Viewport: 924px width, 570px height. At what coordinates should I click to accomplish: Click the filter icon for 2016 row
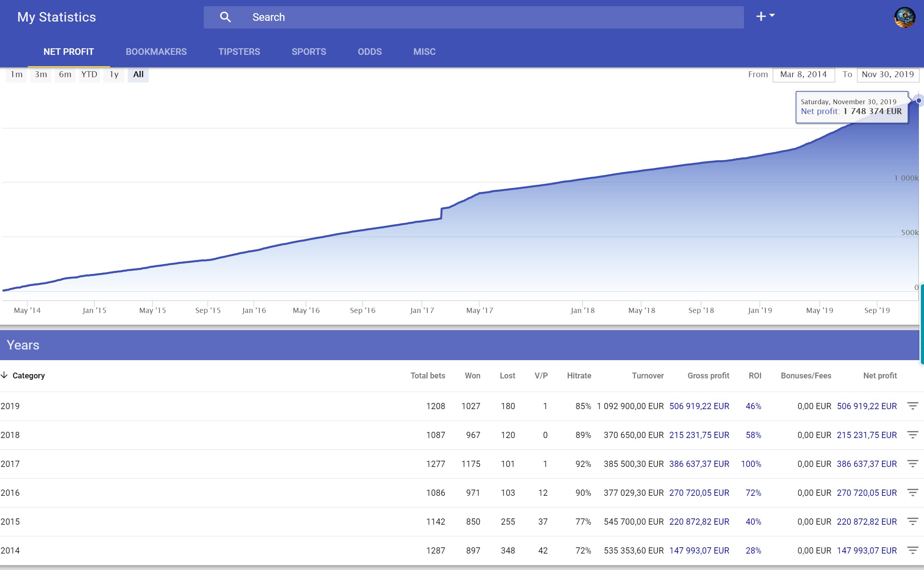(x=912, y=492)
